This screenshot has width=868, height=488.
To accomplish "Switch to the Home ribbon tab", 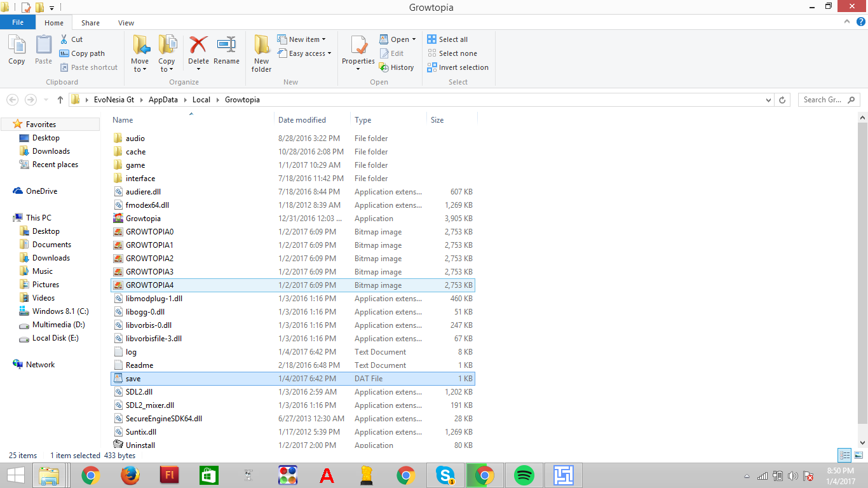I will (x=54, y=23).
